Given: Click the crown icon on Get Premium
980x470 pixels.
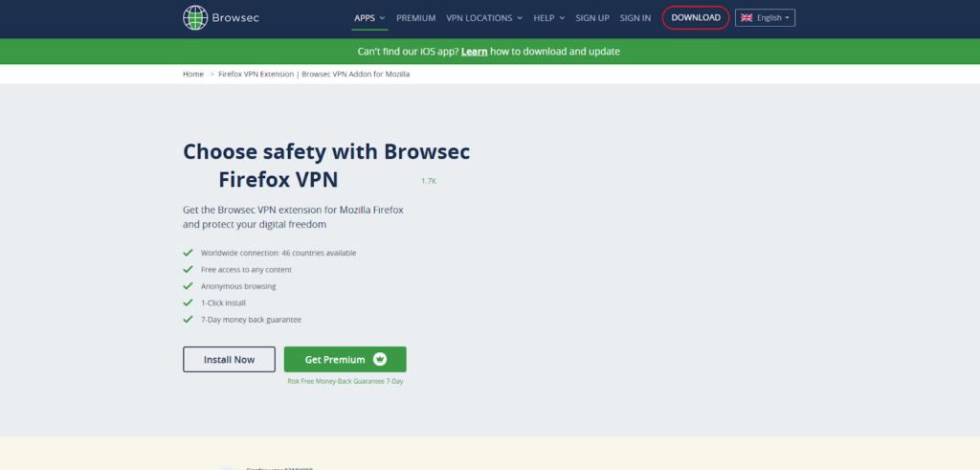Looking at the screenshot, I should click(380, 359).
